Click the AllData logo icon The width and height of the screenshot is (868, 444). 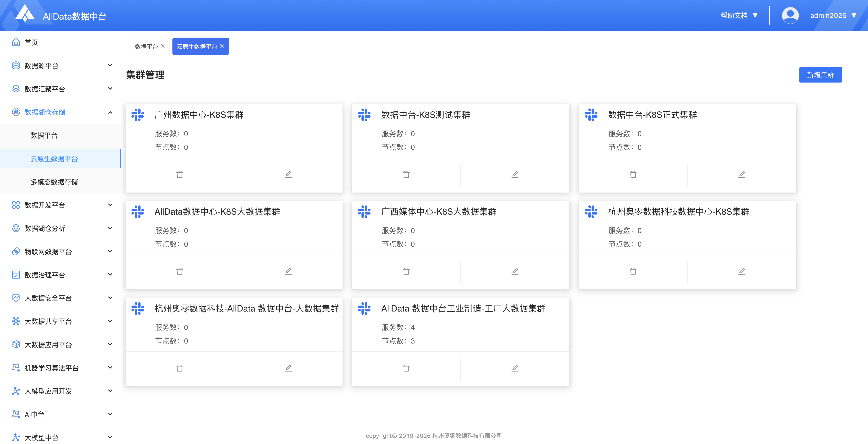coord(25,14)
